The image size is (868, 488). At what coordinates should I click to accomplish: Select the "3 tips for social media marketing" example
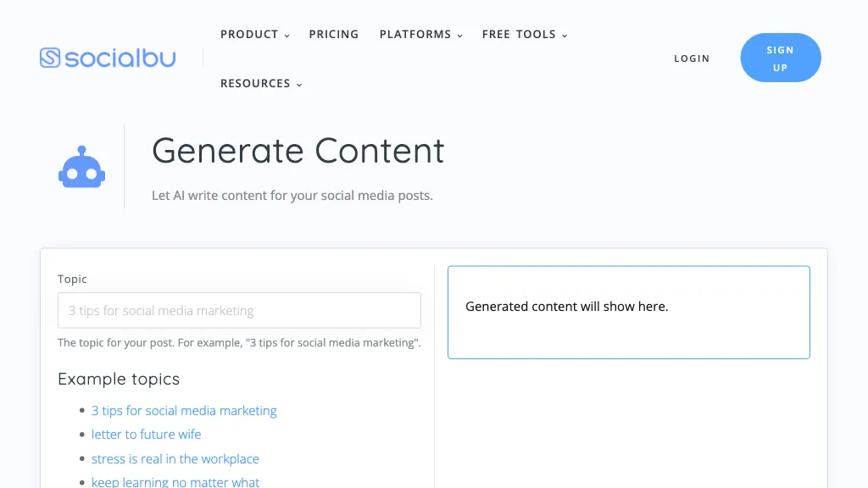[x=184, y=411]
